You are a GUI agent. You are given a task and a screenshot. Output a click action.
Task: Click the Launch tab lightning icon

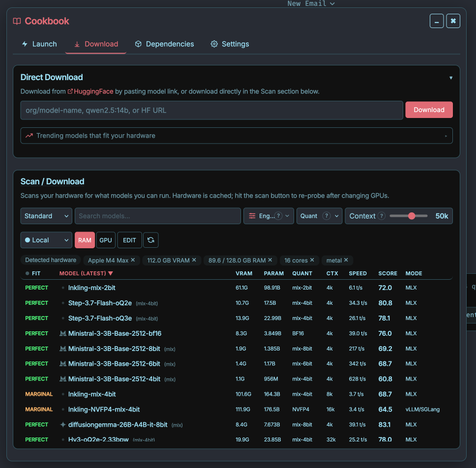tap(25, 44)
